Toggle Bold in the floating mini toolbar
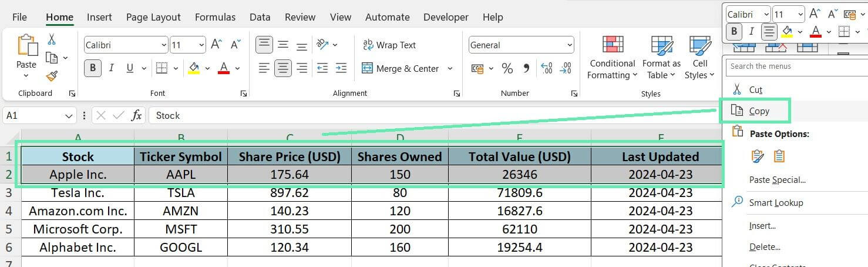 click(734, 31)
